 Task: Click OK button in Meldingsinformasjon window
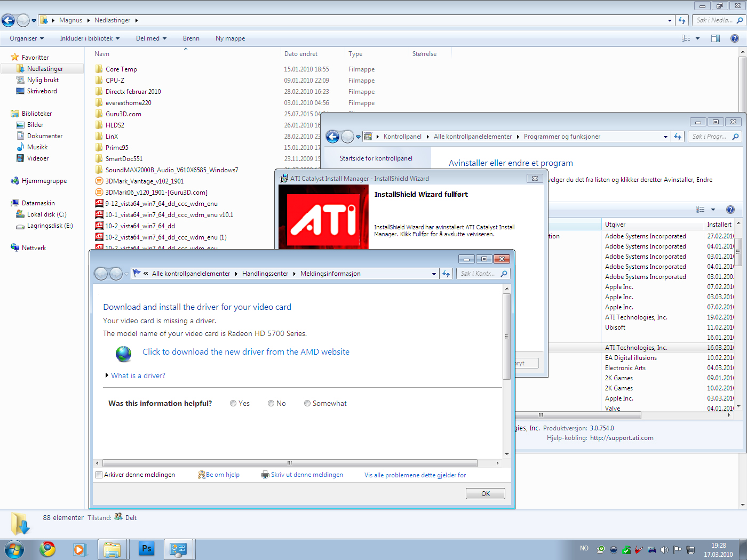(486, 494)
